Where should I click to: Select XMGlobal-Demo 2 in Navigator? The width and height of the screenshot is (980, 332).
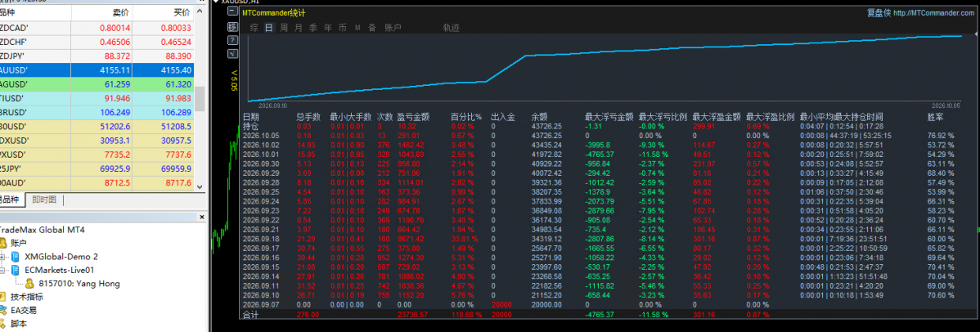(61, 256)
